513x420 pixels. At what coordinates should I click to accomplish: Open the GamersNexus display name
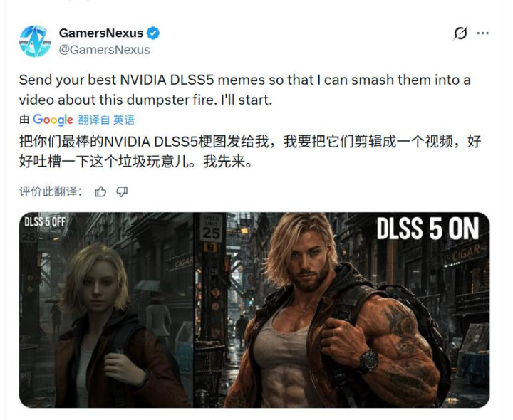(x=101, y=33)
